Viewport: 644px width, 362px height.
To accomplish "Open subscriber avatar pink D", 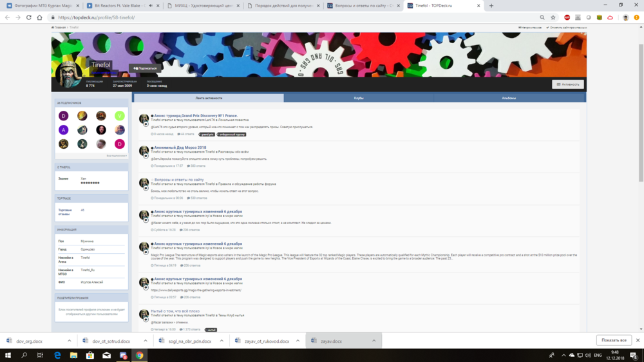I will [120, 144].
